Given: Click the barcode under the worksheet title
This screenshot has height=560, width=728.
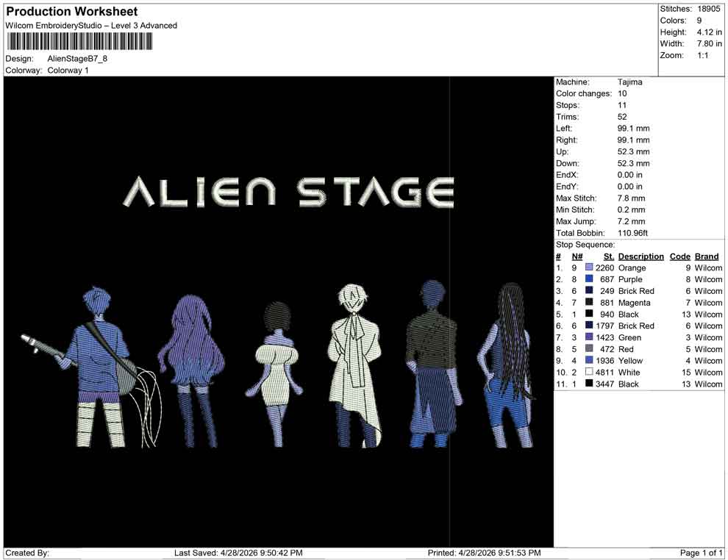Looking at the screenshot, I should pos(79,41).
